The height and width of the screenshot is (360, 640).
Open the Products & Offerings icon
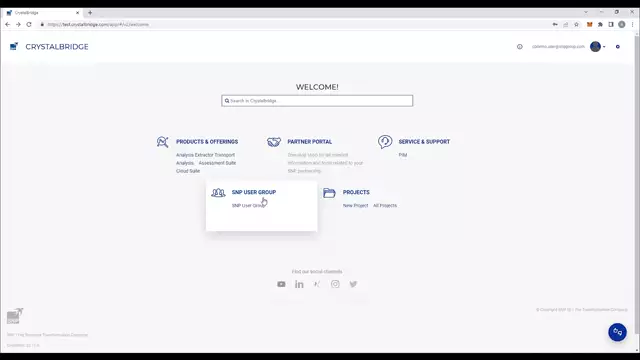tap(162, 142)
